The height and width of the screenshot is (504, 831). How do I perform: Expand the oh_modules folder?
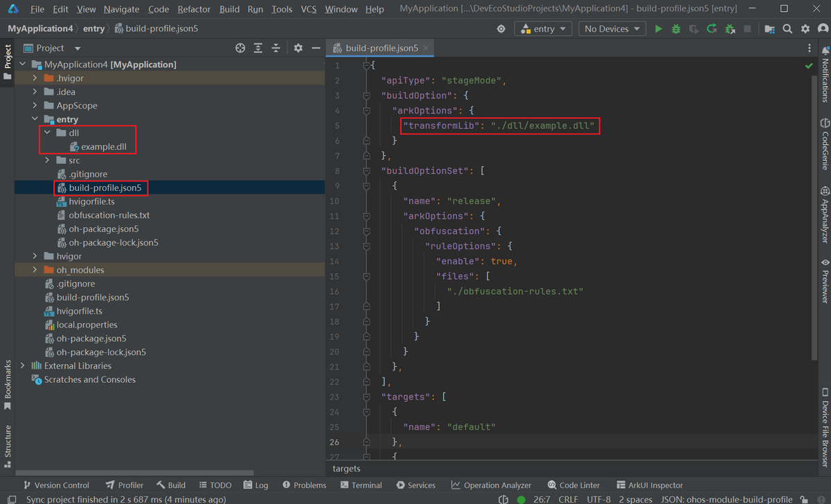click(x=35, y=270)
